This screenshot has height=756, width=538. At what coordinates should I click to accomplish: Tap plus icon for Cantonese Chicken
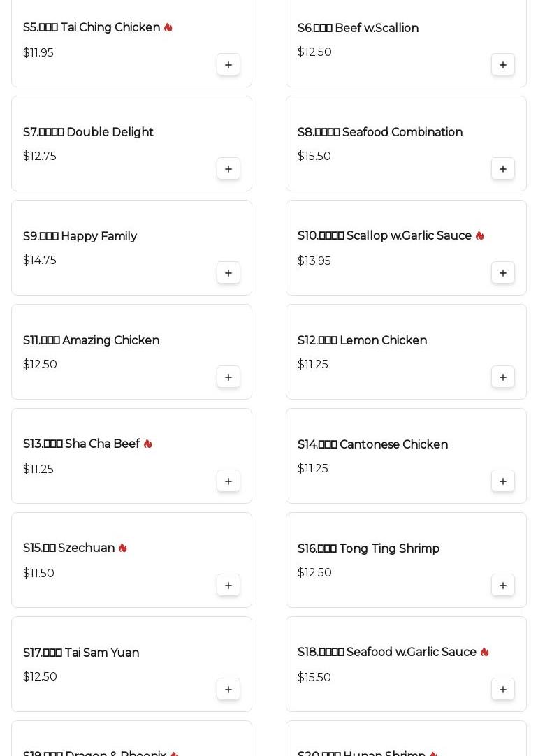[503, 481]
